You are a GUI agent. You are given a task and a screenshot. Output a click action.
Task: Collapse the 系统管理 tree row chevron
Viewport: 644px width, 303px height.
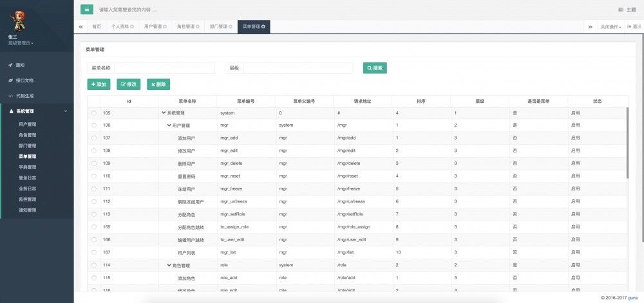[164, 113]
